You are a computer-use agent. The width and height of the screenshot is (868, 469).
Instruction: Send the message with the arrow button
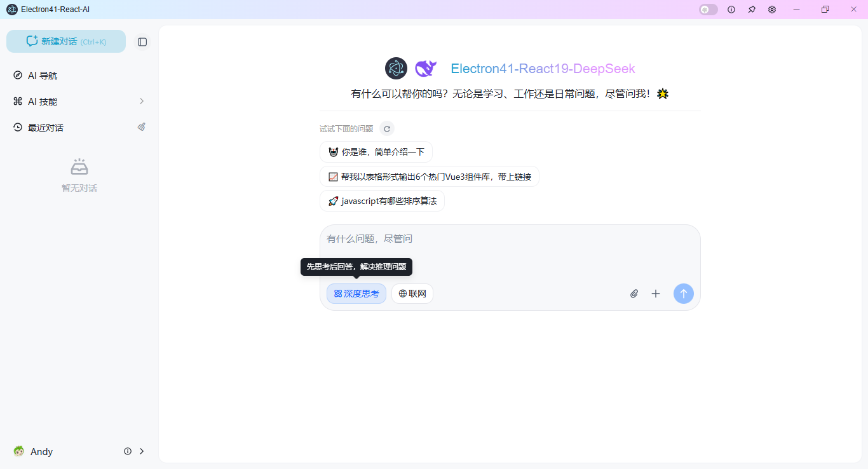pos(684,294)
